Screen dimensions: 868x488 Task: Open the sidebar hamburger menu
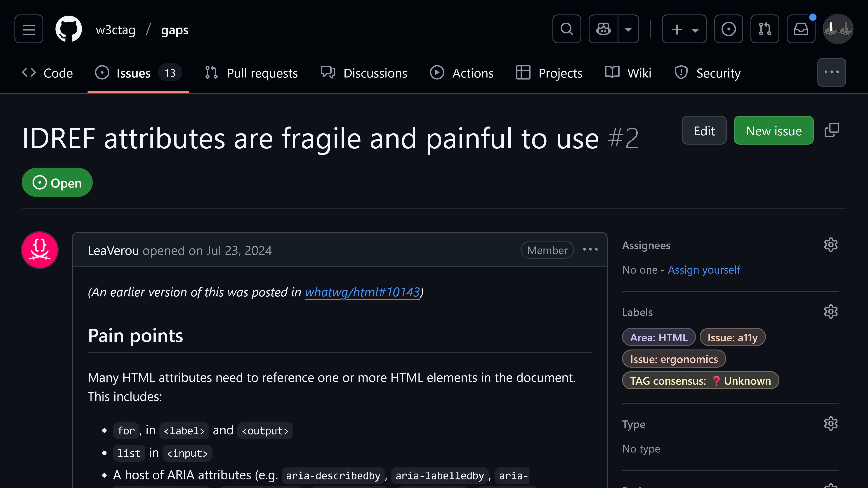(x=29, y=29)
